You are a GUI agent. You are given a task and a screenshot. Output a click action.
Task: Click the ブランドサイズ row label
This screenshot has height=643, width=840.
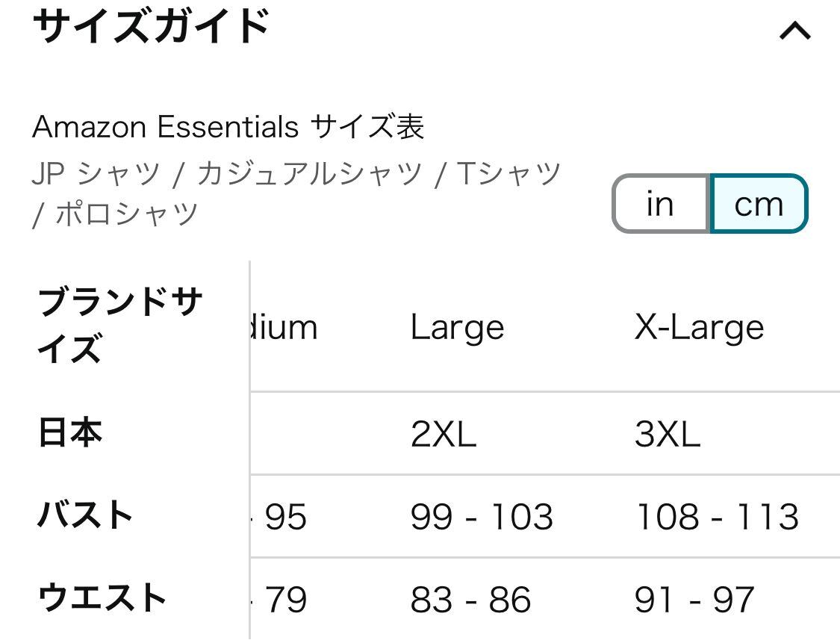coord(119,325)
